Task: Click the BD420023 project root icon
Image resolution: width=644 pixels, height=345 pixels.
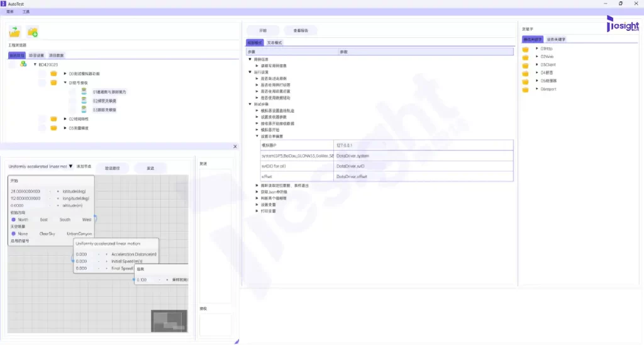Action: [23, 64]
